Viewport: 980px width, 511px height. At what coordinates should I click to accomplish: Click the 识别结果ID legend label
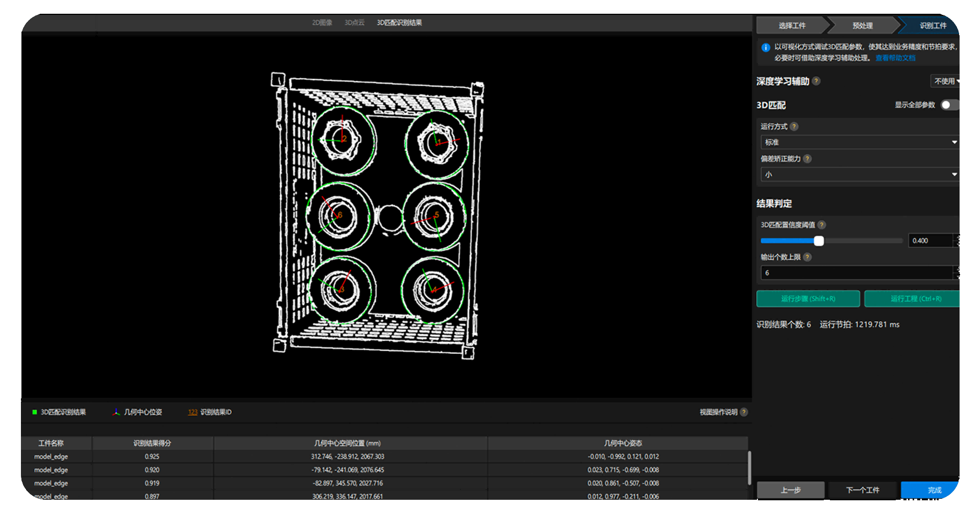pyautogui.click(x=216, y=412)
